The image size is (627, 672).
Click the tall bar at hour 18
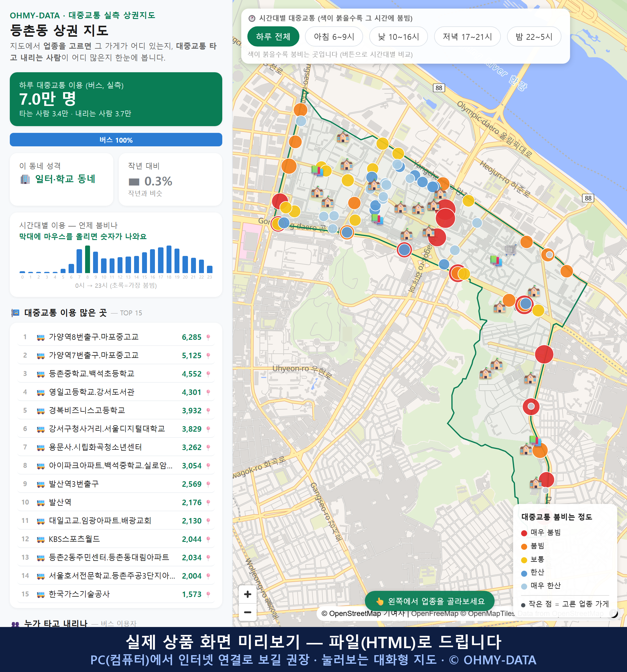click(169, 259)
